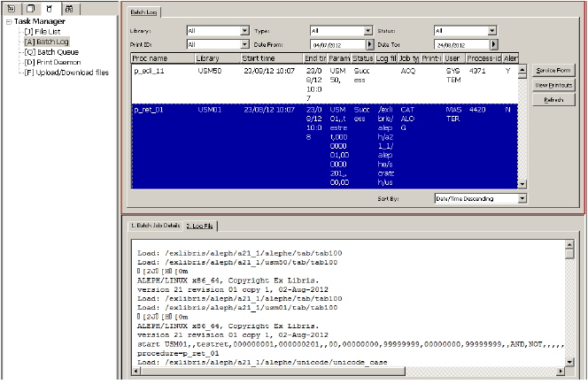588x384 pixels.
Task: Select [A] Batch Log in tree
Action: coord(47,42)
